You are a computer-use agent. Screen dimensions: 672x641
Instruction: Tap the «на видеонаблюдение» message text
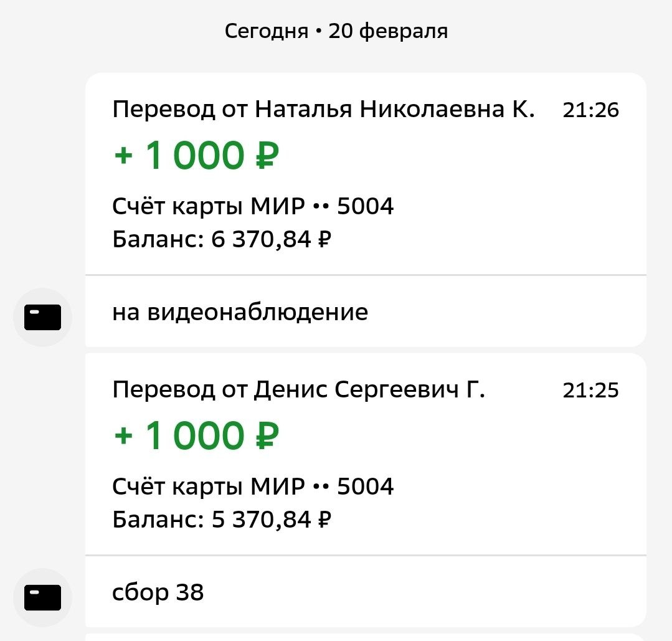click(x=240, y=311)
